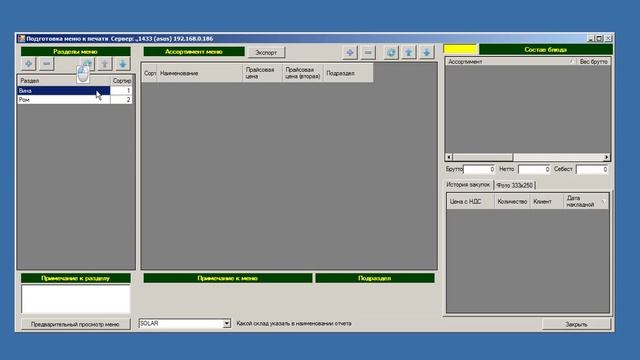Click the composition grid horizontal scrollbar thumb
The height and width of the screenshot is (360, 640).
483,157
